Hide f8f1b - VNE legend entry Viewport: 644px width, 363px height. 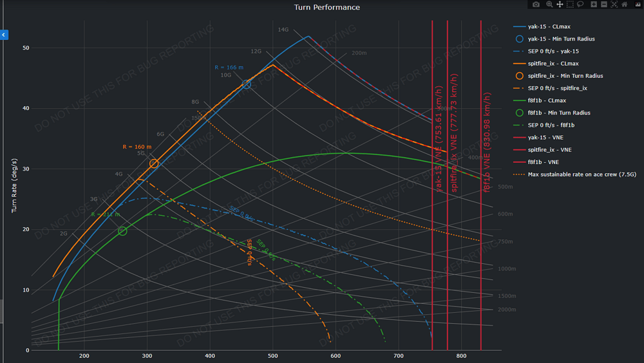[x=544, y=162]
